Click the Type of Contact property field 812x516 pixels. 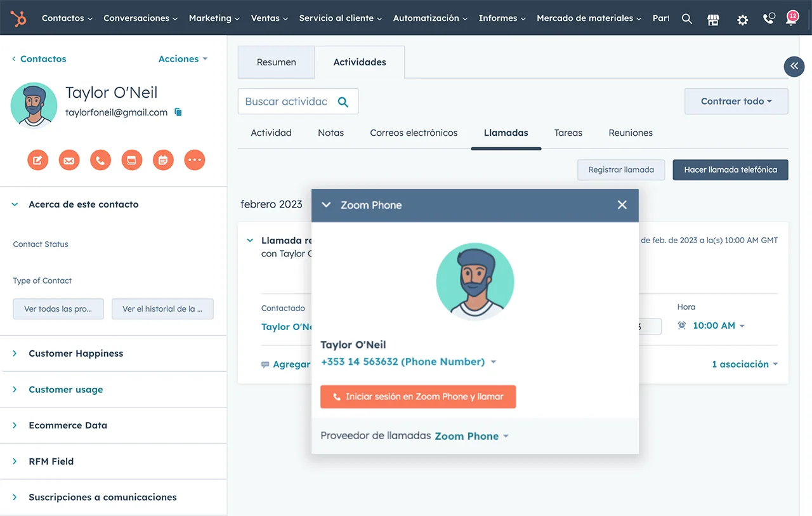(43, 281)
